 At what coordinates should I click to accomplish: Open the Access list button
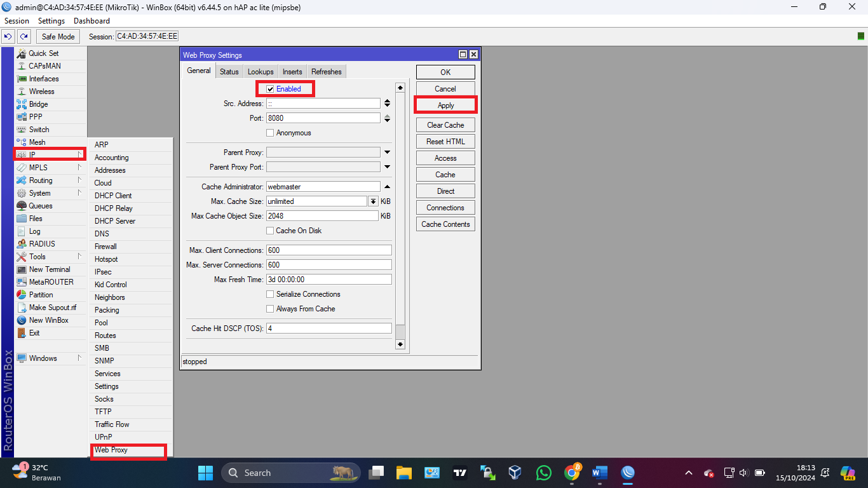(x=445, y=158)
